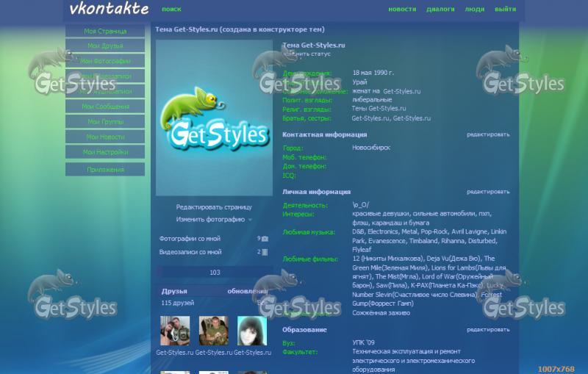The width and height of the screenshot is (588, 374).
Task: Open Get-Styles.ru link after женат на
Action: (x=401, y=91)
